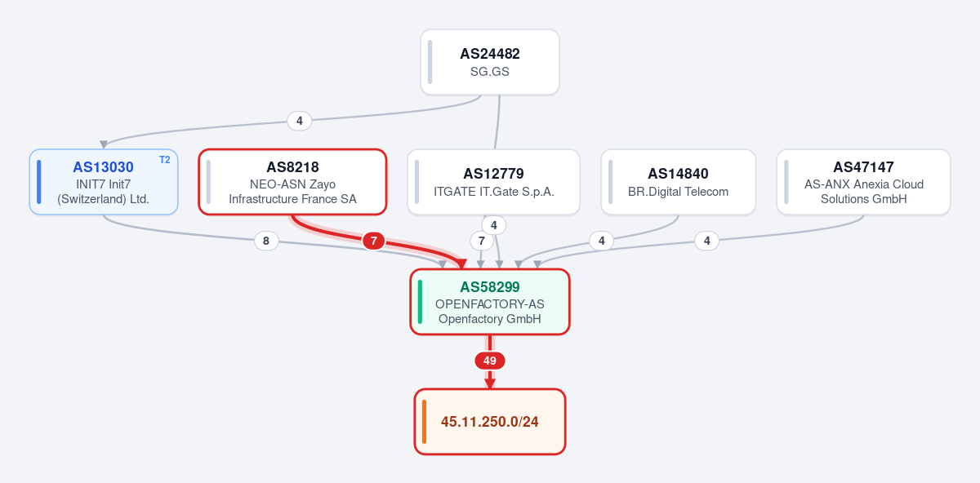The image size is (980, 483).
Task: Click the red edge label 49
Action: point(490,361)
